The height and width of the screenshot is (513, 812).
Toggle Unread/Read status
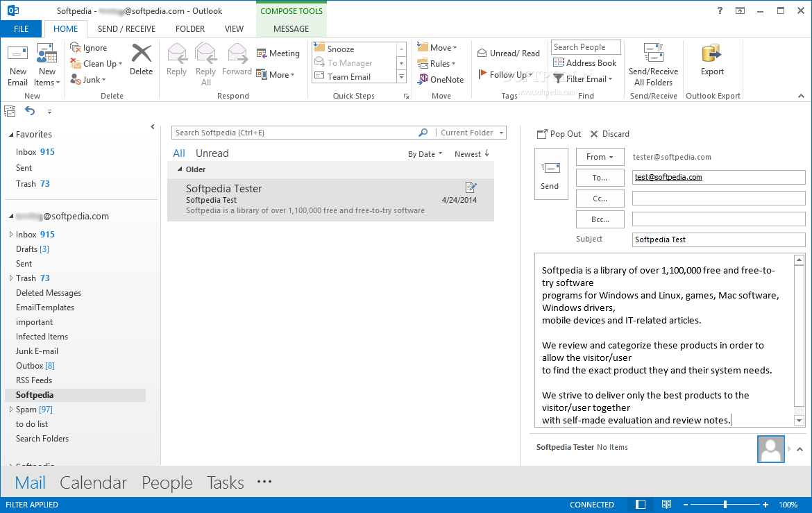(x=509, y=53)
